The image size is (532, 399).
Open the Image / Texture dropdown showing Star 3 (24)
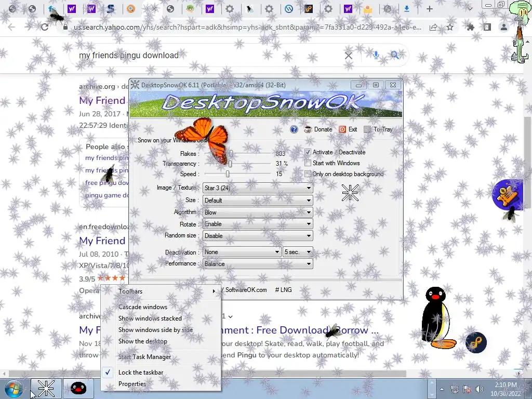coord(258,188)
